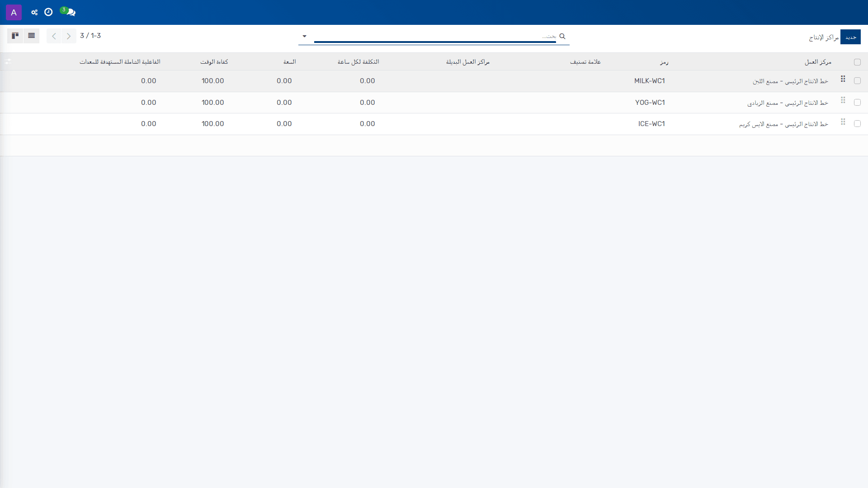Grab drag handle of ICE-WC1 row
Screen dimensions: 868x488
[843, 122]
